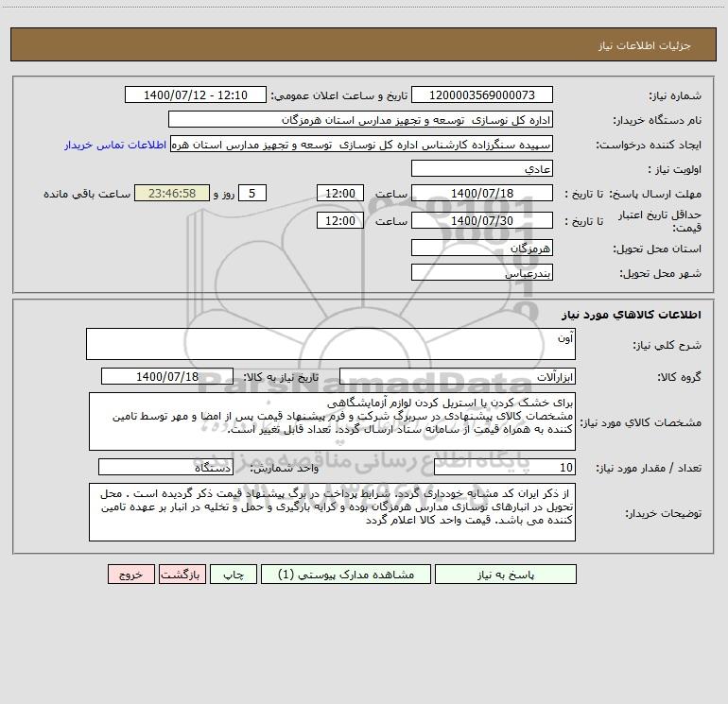Click the گروه کالا label
The width and height of the screenshot is (728, 704).
(679, 377)
